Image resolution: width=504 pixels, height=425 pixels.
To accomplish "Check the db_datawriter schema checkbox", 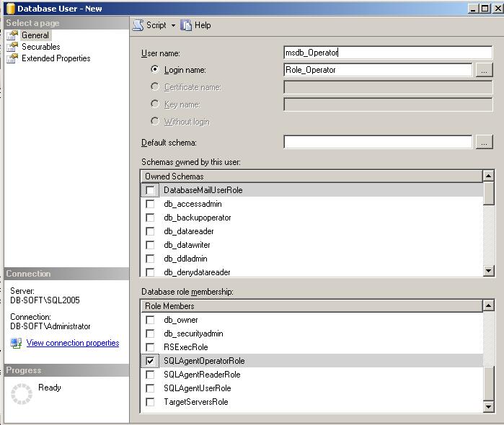I will (150, 245).
